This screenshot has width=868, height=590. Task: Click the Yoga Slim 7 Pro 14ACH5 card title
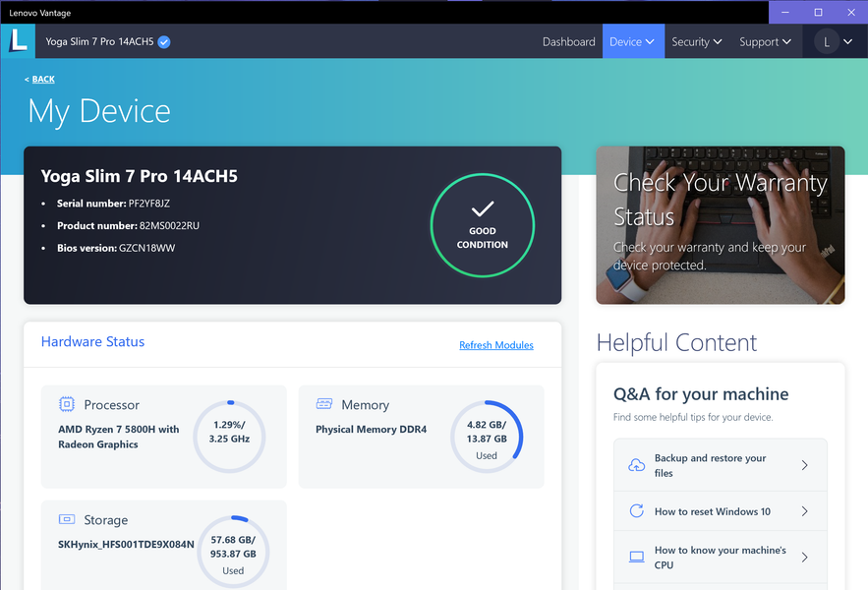point(139,176)
